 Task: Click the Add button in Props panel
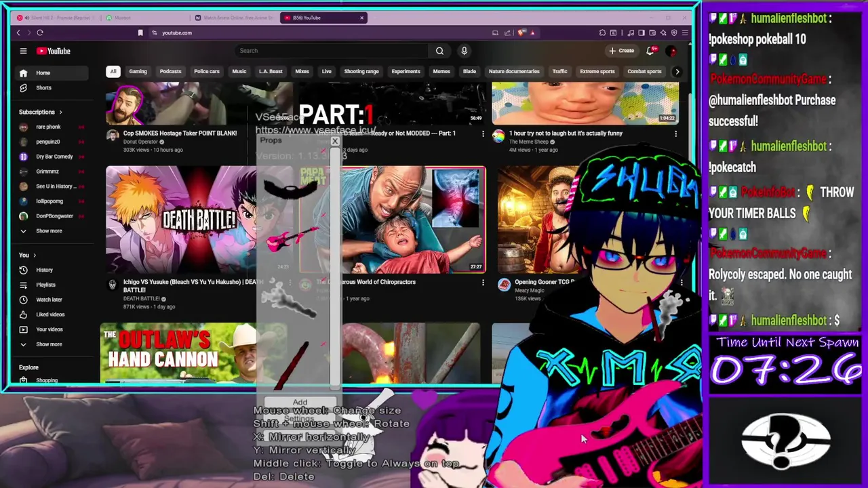click(300, 403)
